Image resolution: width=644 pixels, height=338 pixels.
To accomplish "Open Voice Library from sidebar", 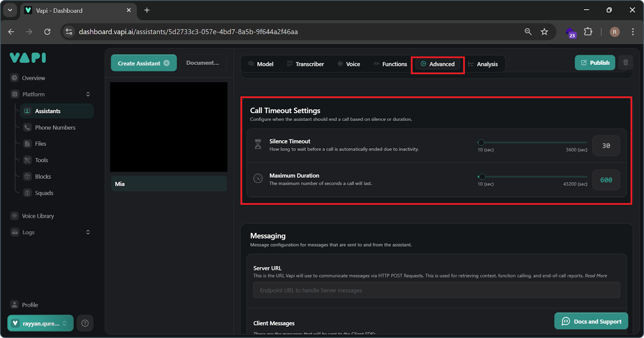I will 38,216.
